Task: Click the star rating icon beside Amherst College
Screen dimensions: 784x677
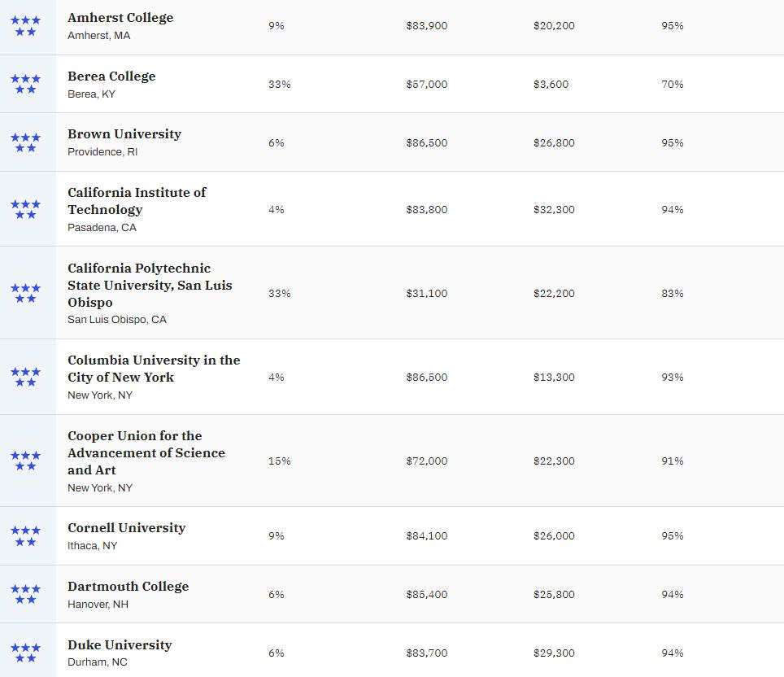Action: tap(25, 25)
